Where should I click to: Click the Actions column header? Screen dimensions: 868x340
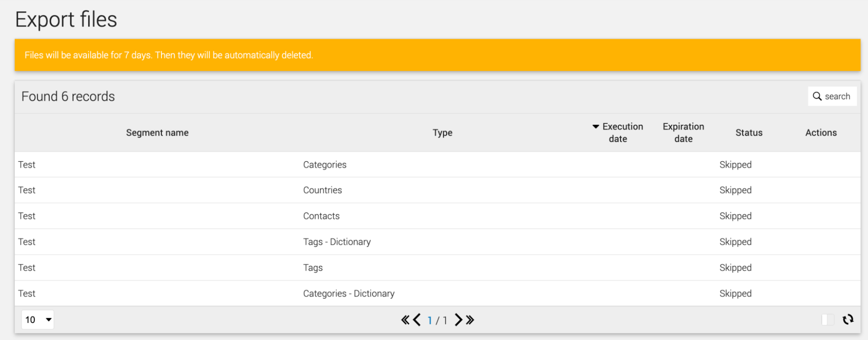[x=821, y=133]
